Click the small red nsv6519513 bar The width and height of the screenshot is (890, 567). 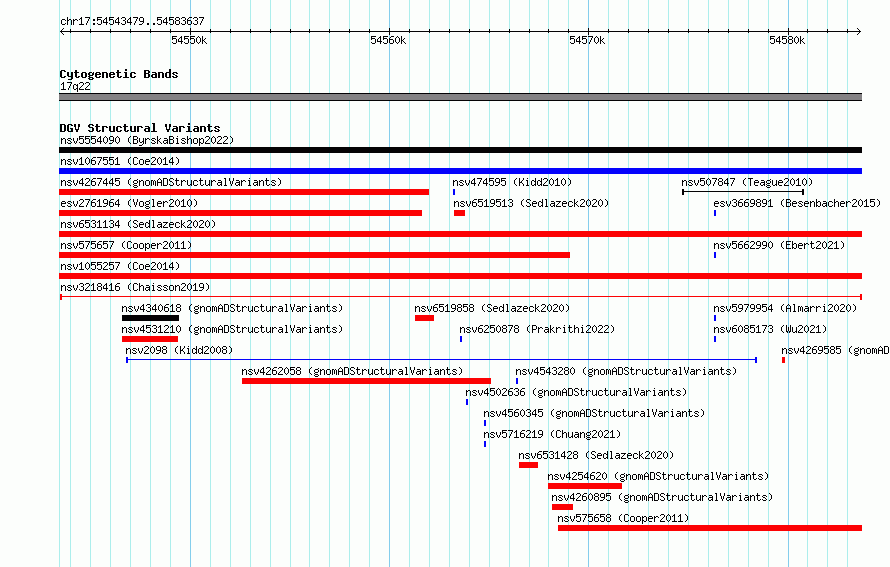point(459,213)
